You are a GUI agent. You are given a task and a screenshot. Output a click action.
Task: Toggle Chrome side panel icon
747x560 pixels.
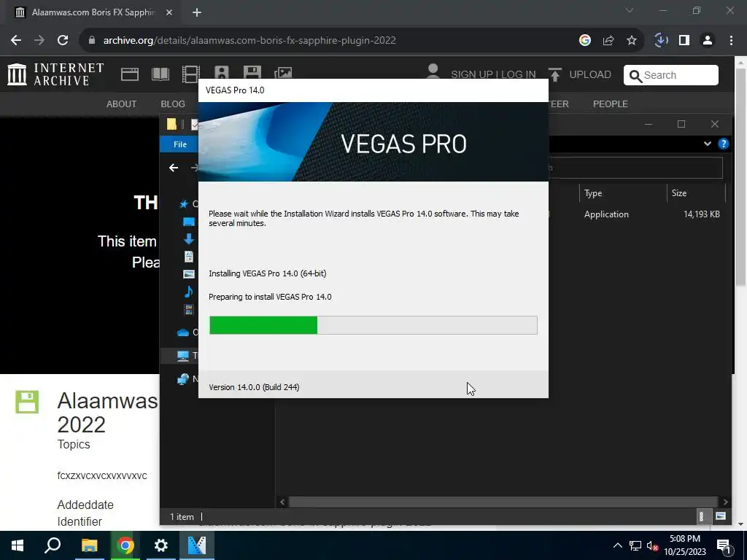click(684, 41)
